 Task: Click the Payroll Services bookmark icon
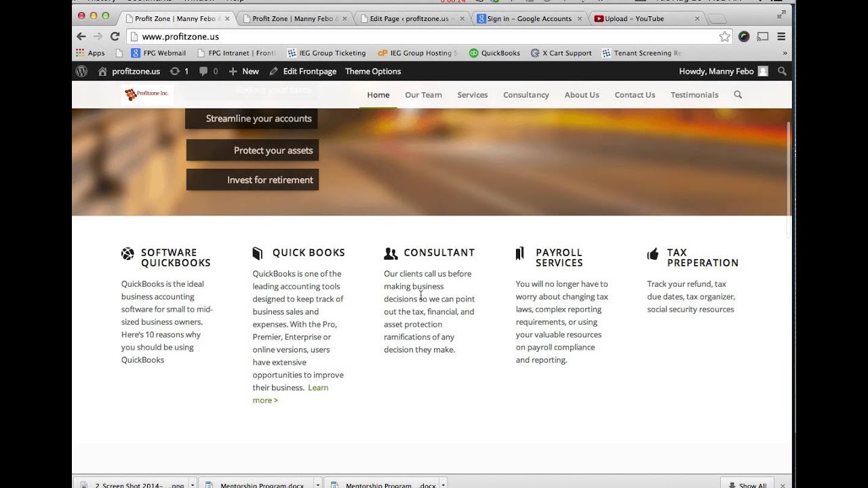click(520, 253)
